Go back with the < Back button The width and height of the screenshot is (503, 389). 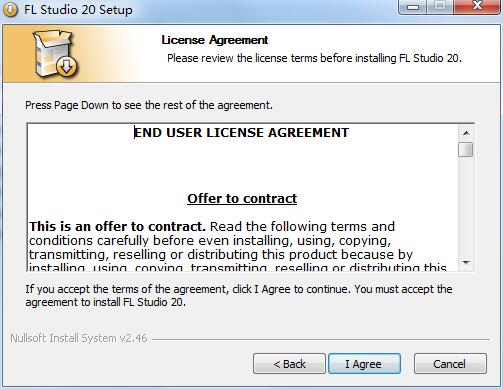click(289, 364)
